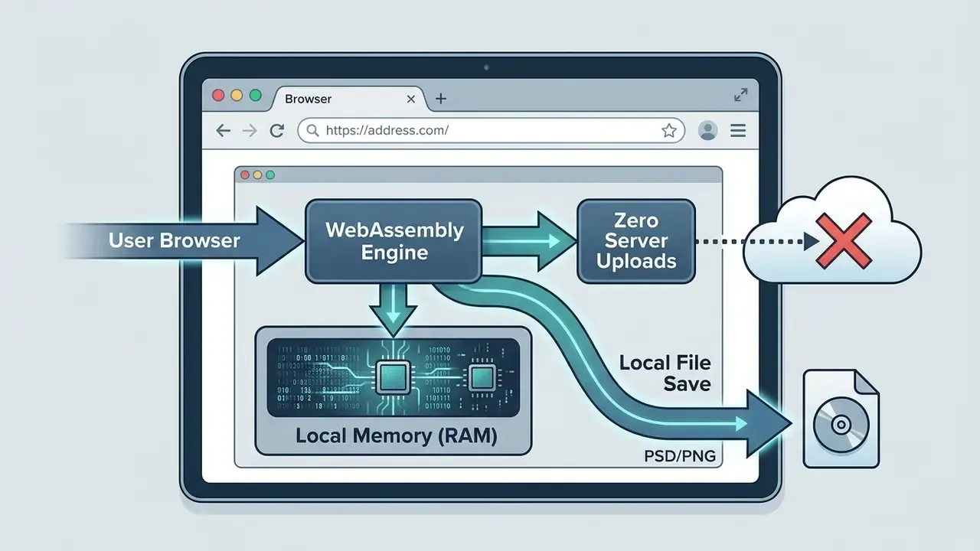Switch to the Browser tab
The height and width of the screenshot is (551, 980).
point(349,99)
